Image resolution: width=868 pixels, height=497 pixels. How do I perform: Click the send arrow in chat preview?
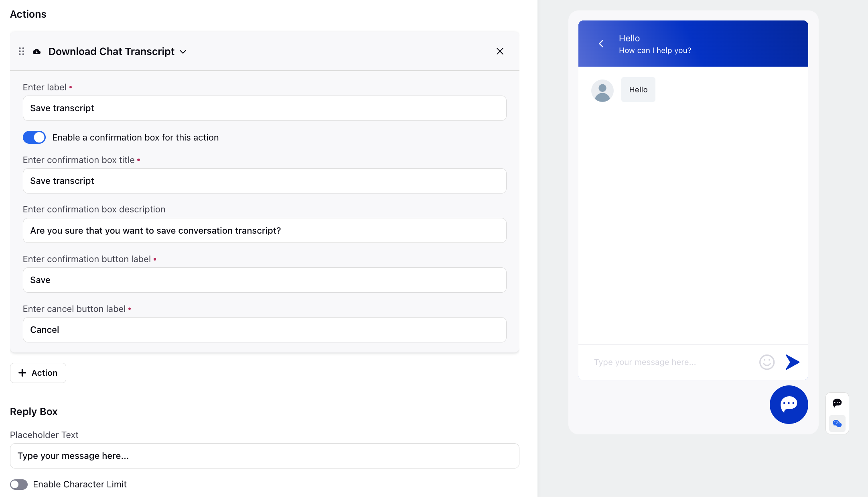(x=792, y=362)
